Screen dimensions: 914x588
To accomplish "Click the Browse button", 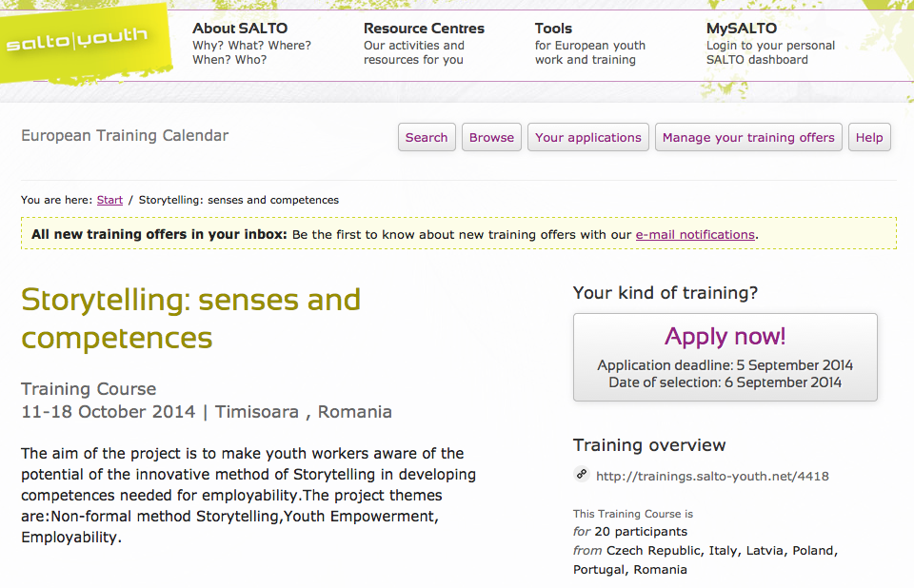I will 491,137.
